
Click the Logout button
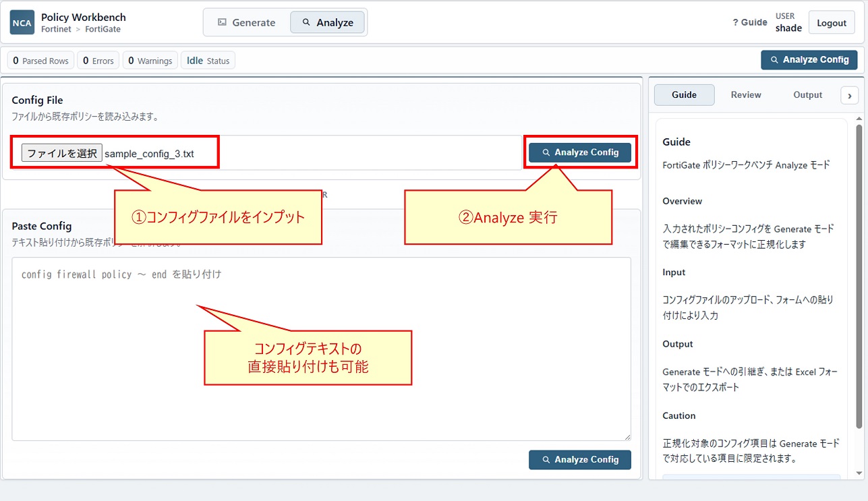(832, 22)
